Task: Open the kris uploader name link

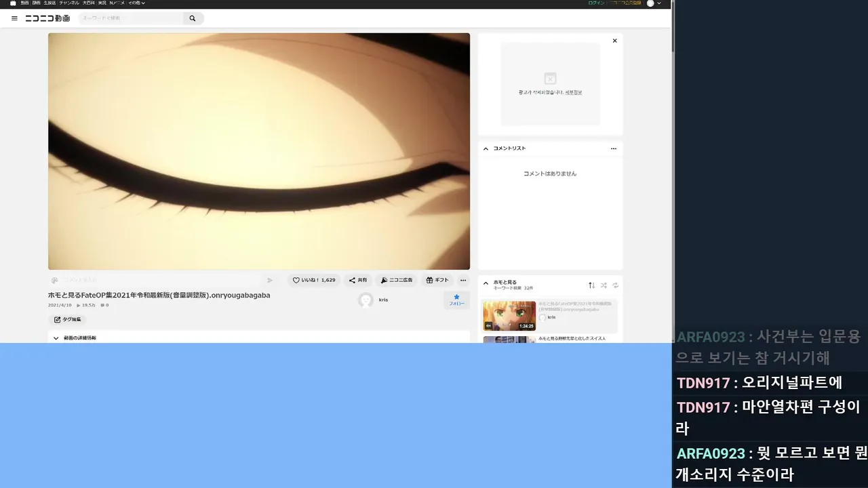Action: pos(384,300)
